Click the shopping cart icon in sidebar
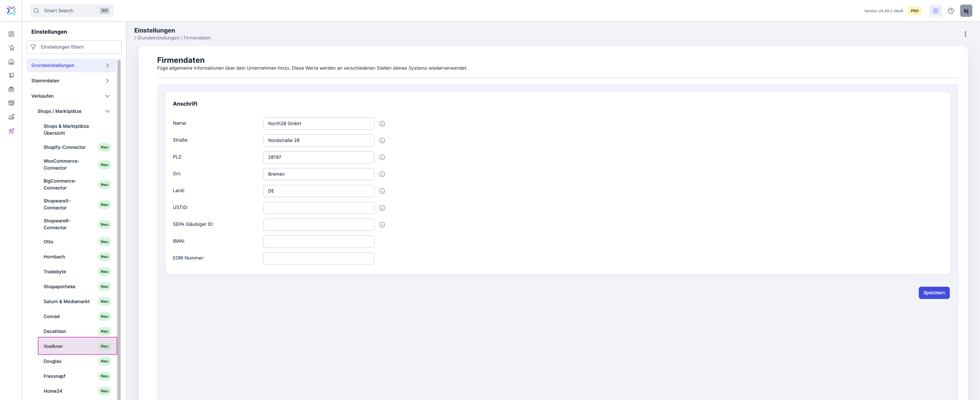 coord(11,48)
